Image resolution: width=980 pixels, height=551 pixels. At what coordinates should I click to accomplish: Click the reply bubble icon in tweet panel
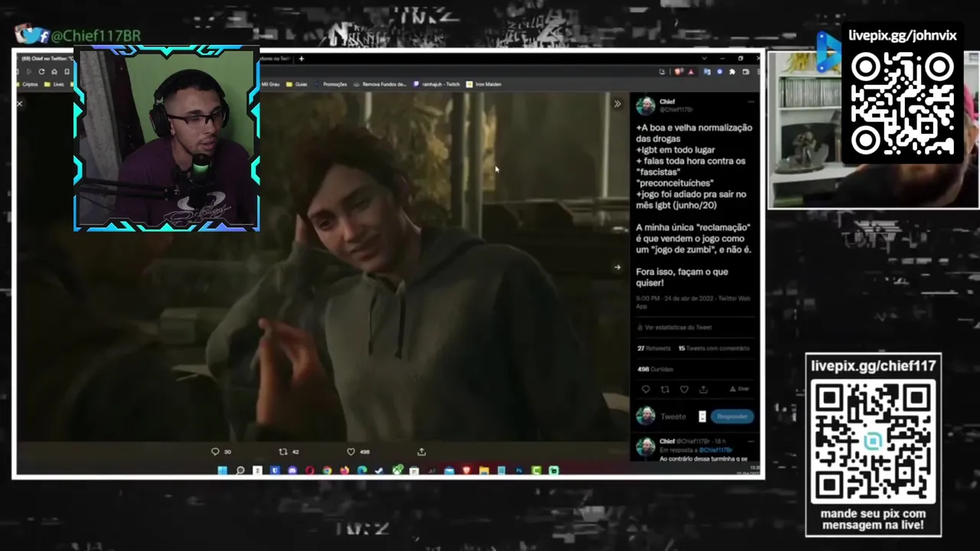(x=645, y=390)
